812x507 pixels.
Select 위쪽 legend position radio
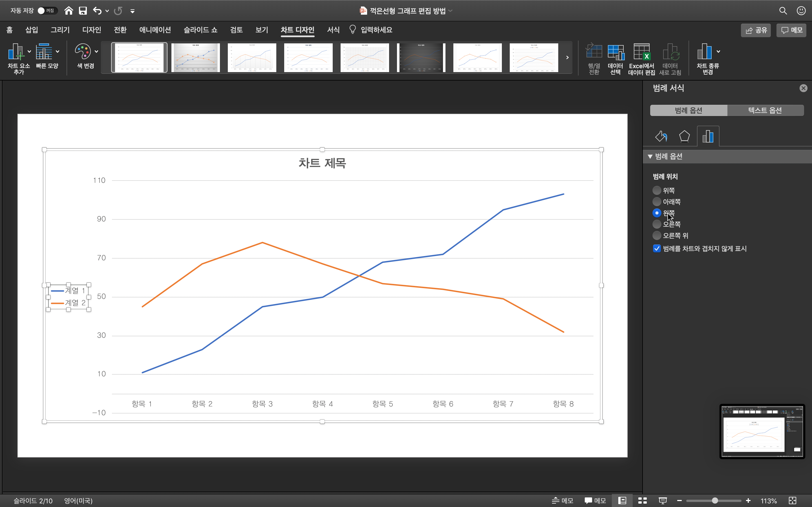point(657,190)
